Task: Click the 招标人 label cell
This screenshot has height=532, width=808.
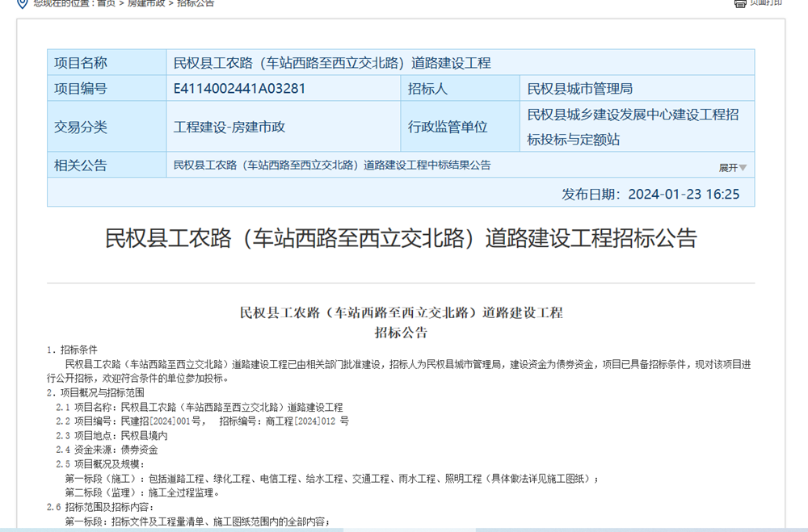Action: pos(461,89)
